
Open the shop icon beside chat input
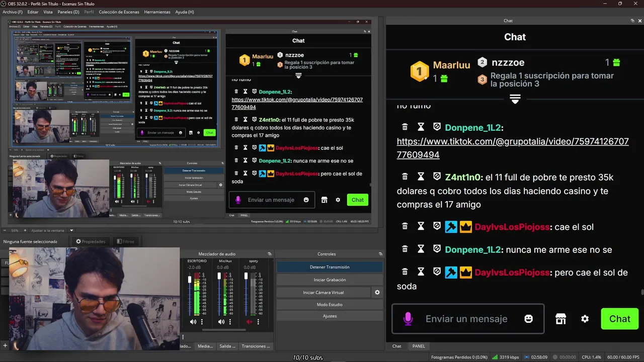(560, 319)
